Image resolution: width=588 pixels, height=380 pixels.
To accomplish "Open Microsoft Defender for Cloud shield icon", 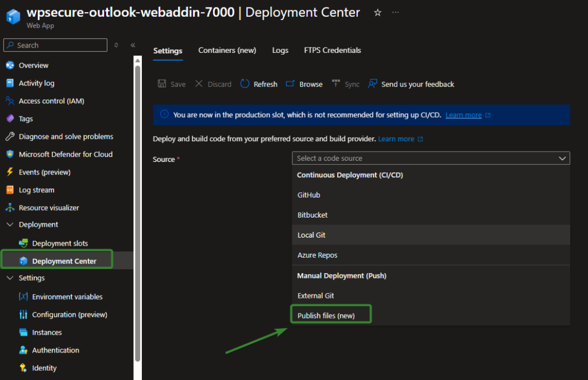I will tap(9, 154).
